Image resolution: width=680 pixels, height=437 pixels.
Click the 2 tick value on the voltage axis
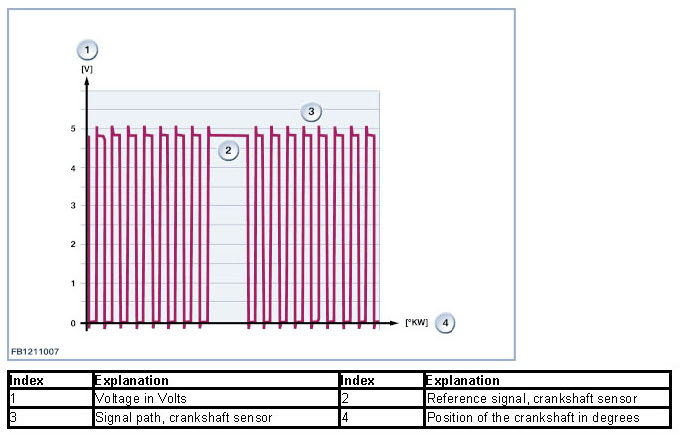73,245
